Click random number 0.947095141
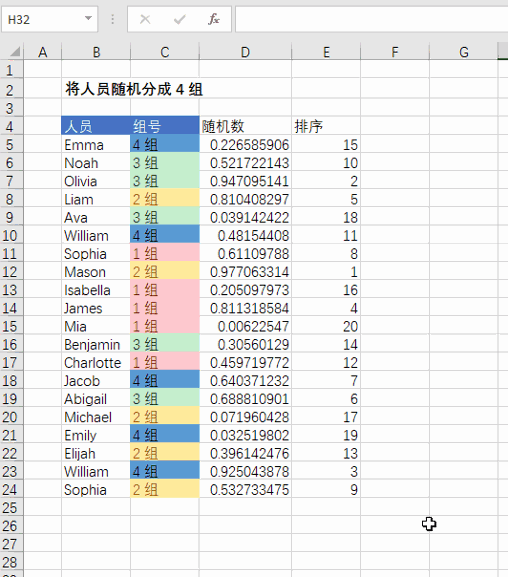The image size is (508, 577). (246, 181)
